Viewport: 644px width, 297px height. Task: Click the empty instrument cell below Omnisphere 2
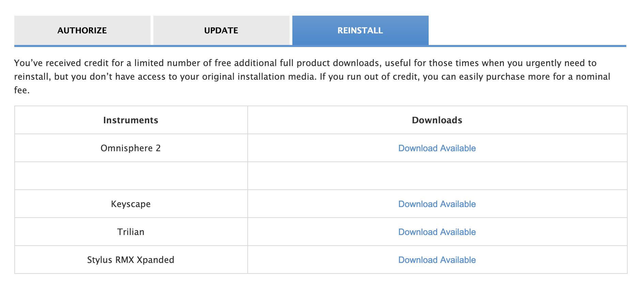131,176
